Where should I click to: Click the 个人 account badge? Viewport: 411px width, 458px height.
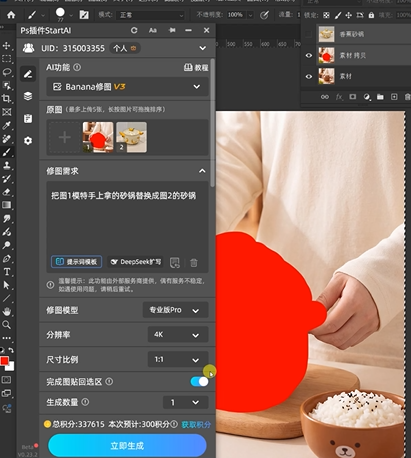pos(125,48)
